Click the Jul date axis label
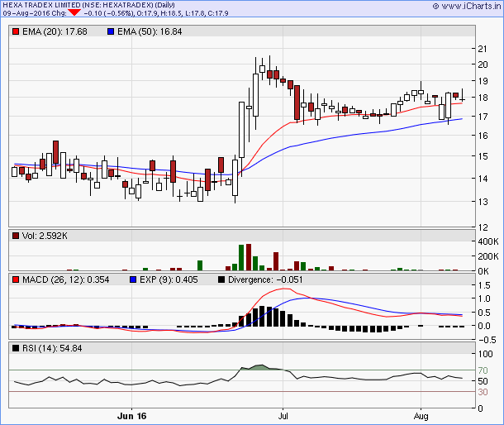 coord(283,416)
